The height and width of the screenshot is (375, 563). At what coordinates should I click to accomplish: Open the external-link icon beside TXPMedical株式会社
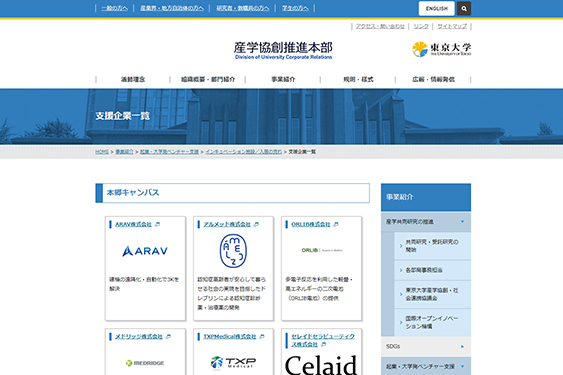pos(262,337)
